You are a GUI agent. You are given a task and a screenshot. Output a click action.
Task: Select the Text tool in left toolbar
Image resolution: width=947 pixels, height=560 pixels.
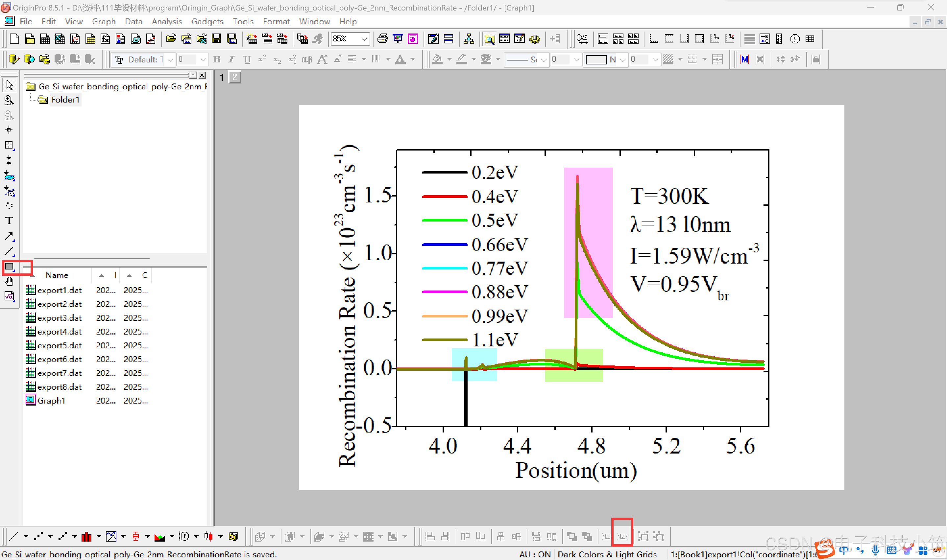click(9, 221)
